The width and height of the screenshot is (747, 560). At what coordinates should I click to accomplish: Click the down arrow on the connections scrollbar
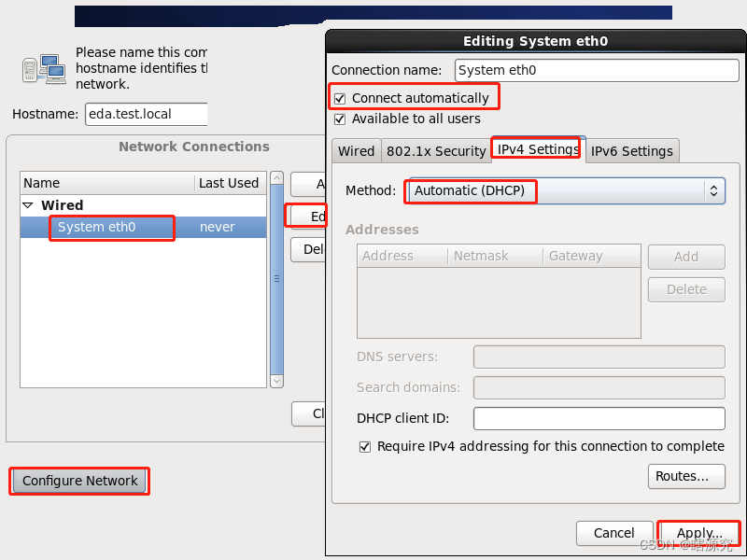pyautogui.click(x=276, y=381)
